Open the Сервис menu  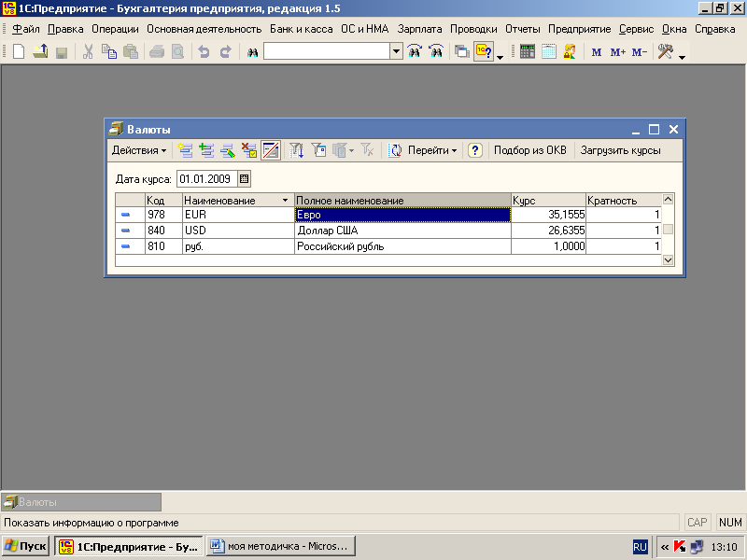(636, 29)
